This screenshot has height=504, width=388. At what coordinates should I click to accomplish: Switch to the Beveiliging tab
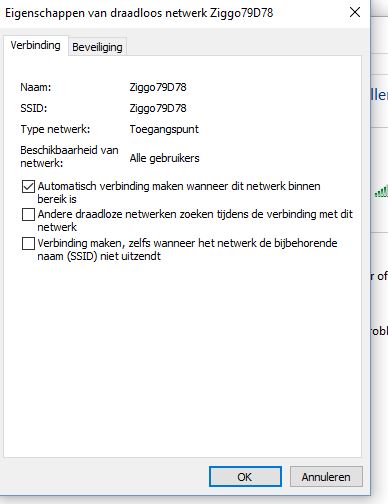(97, 47)
